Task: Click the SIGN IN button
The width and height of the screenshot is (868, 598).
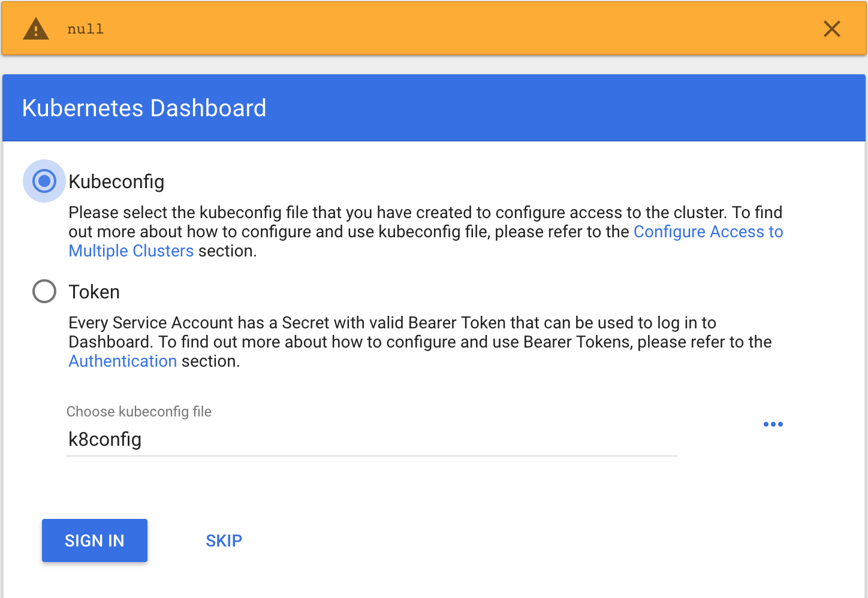Action: (94, 540)
